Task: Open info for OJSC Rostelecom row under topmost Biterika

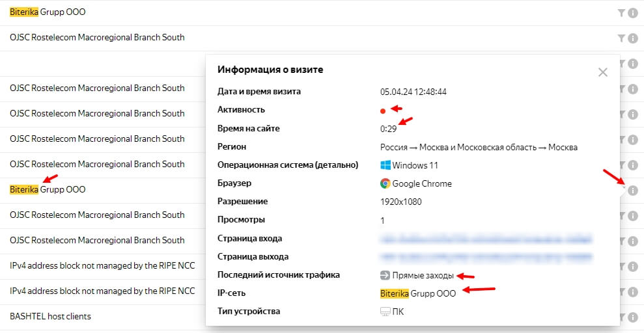Action: 632,38
